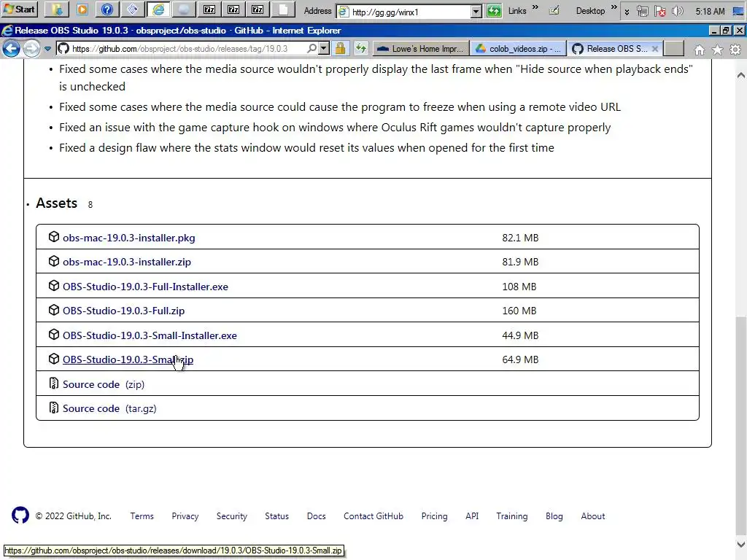
Task: Download OBS-Studio-19.0.3-Full-Installer.exe
Action: point(145,287)
